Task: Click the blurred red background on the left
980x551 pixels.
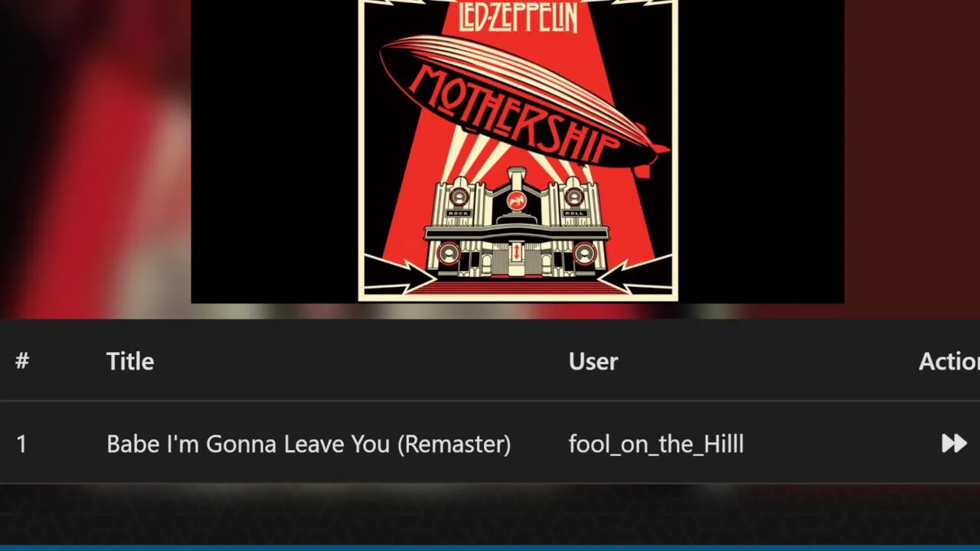Action: [95, 153]
